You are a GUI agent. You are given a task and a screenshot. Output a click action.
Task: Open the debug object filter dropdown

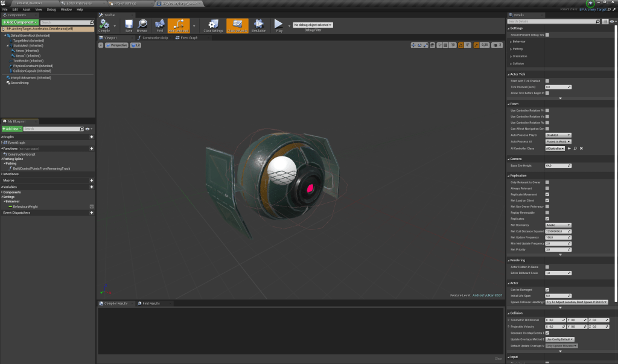point(313,25)
